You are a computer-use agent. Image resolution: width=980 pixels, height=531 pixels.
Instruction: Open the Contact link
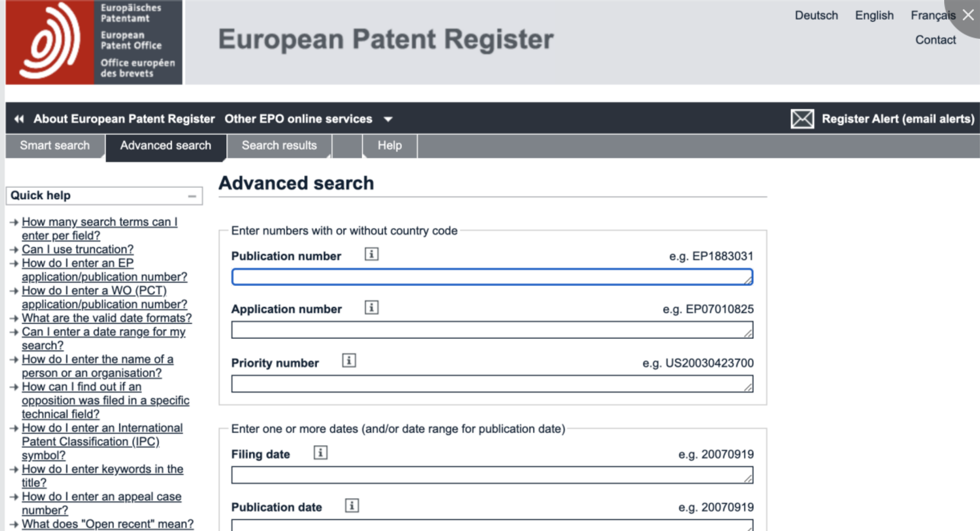[935, 40]
